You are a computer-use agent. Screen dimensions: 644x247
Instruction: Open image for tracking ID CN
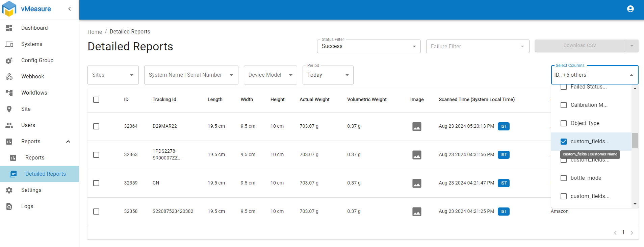click(x=417, y=183)
